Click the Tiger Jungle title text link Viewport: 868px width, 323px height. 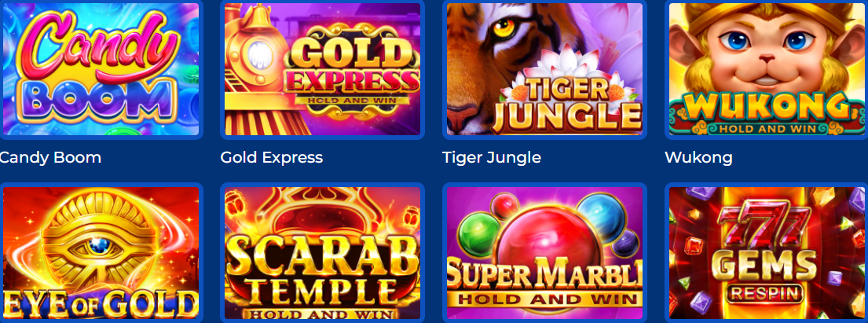[492, 158]
